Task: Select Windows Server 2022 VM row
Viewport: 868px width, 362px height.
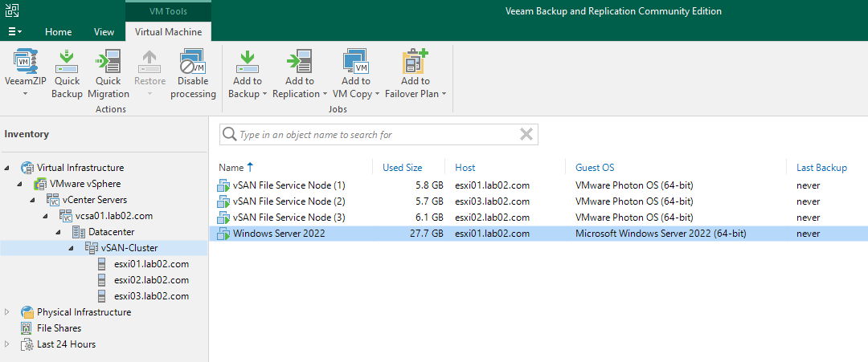Action: (x=538, y=234)
